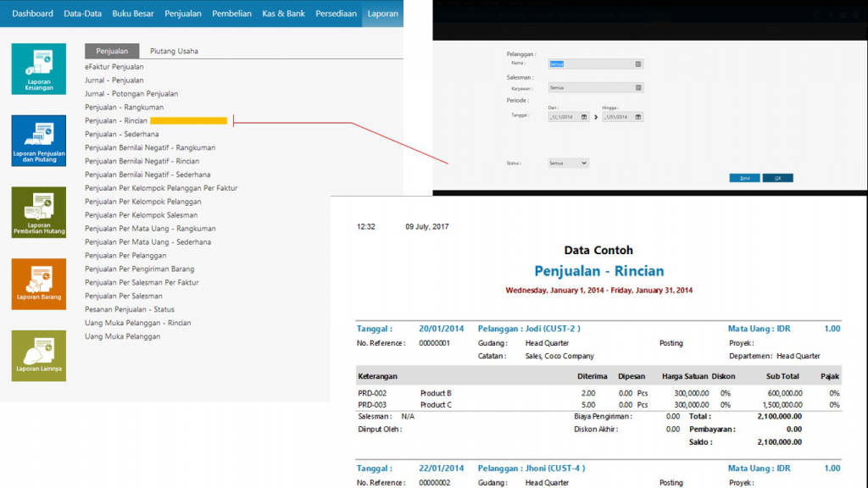This screenshot has width=868, height=488.
Task: Open calendar picker for Dari date
Action: coord(584,117)
